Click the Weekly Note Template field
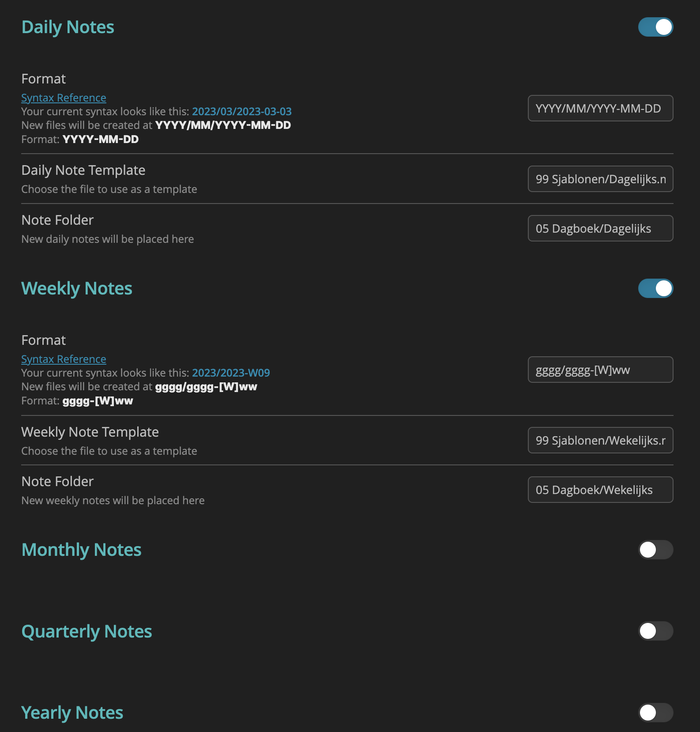The height and width of the screenshot is (732, 700). (600, 440)
